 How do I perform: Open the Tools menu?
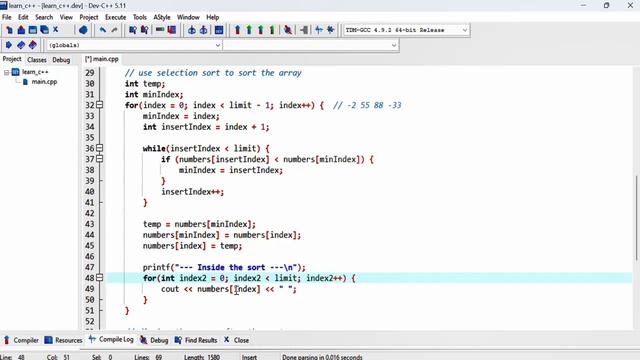[140, 17]
